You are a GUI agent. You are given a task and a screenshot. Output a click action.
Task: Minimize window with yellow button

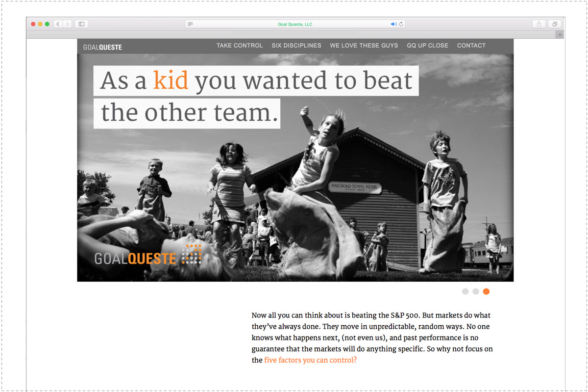pos(40,24)
